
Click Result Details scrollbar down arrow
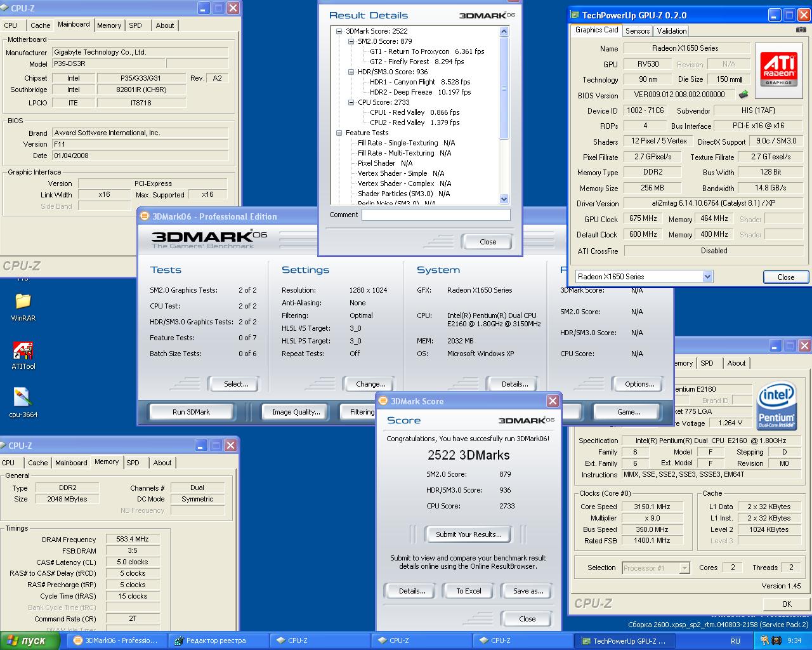(504, 199)
